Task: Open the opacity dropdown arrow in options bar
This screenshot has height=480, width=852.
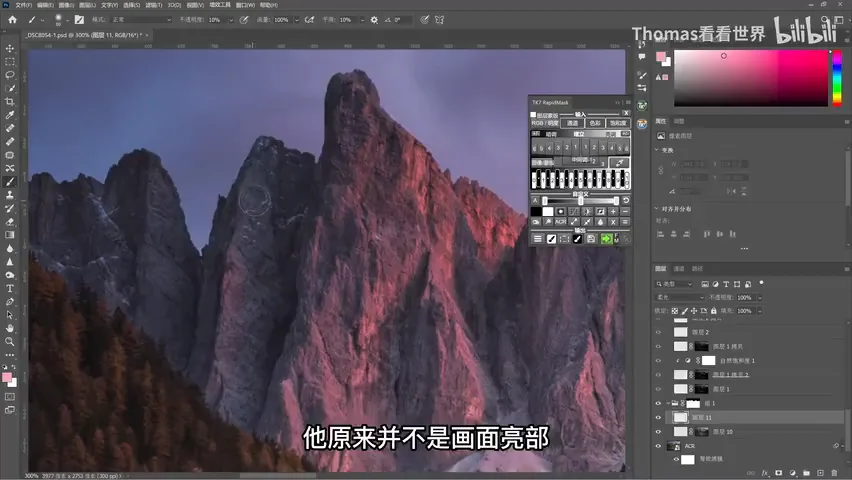Action: (231, 20)
